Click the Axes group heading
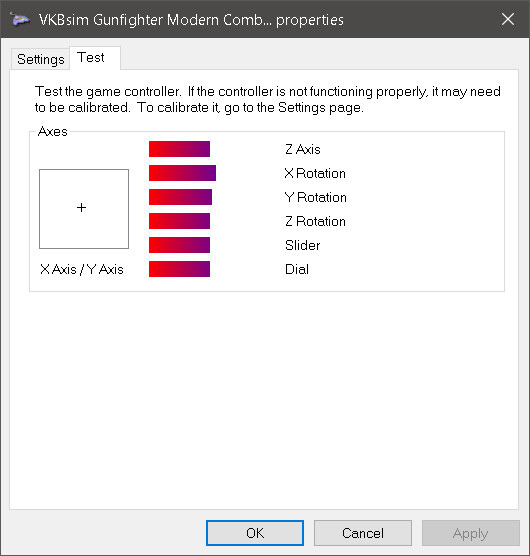Screen dimensions: 530x556 (52, 132)
